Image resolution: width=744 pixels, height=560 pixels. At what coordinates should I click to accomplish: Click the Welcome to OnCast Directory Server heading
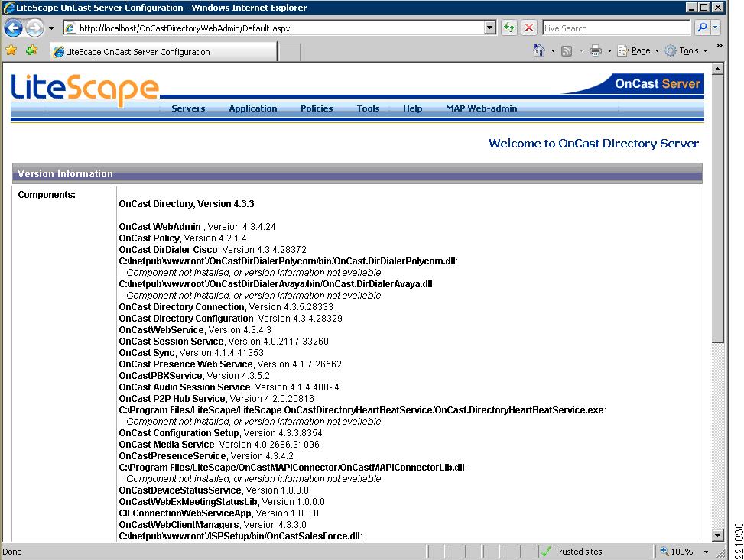[593, 143]
